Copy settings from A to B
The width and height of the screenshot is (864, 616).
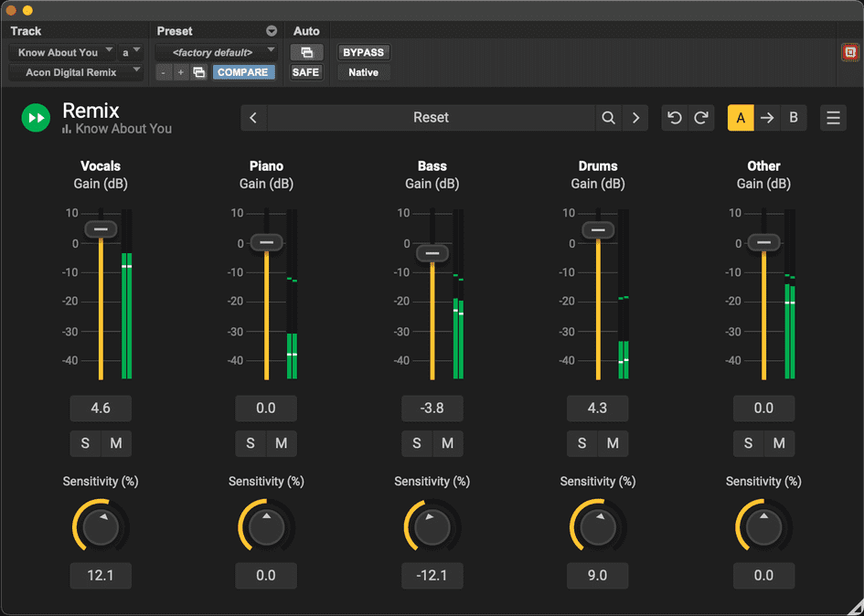[x=766, y=117]
